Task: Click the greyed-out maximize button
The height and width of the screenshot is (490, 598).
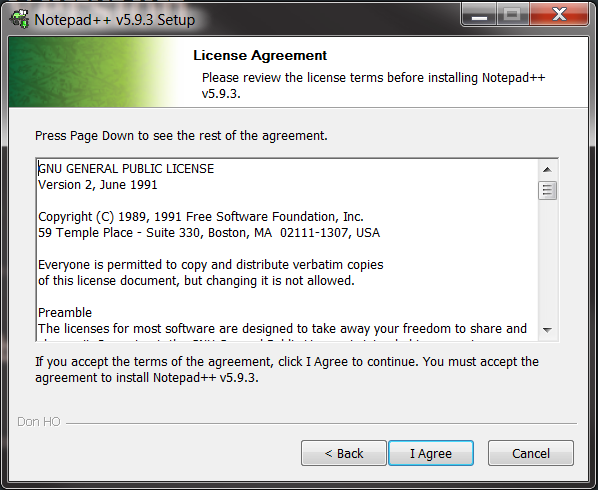Action: click(x=512, y=15)
